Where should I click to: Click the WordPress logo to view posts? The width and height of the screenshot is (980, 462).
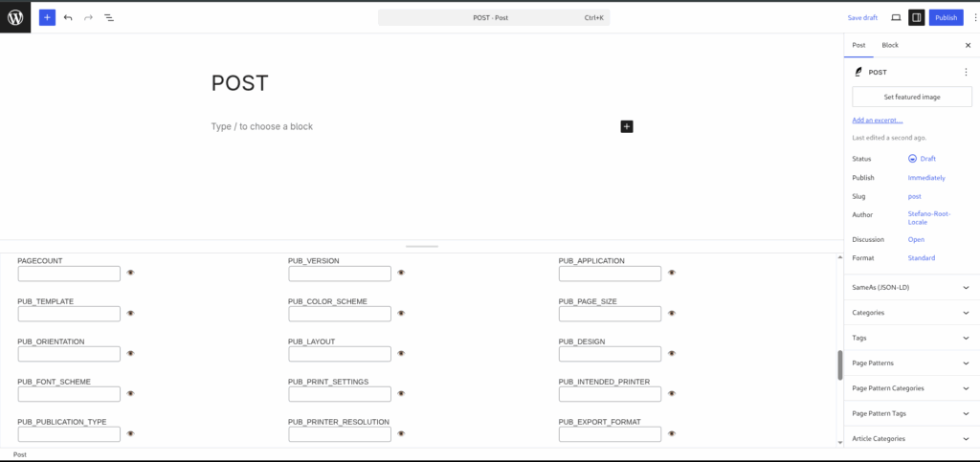click(15, 17)
